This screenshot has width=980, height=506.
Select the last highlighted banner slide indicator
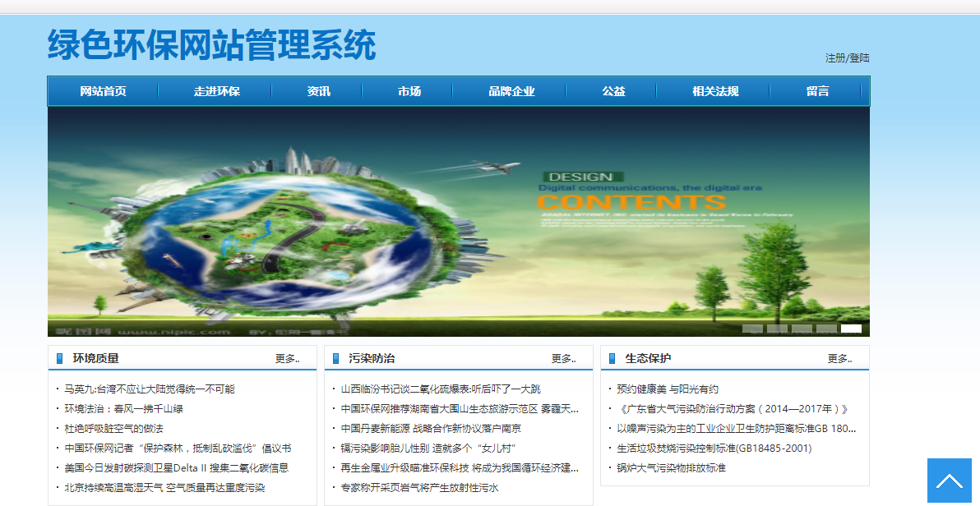(x=851, y=329)
